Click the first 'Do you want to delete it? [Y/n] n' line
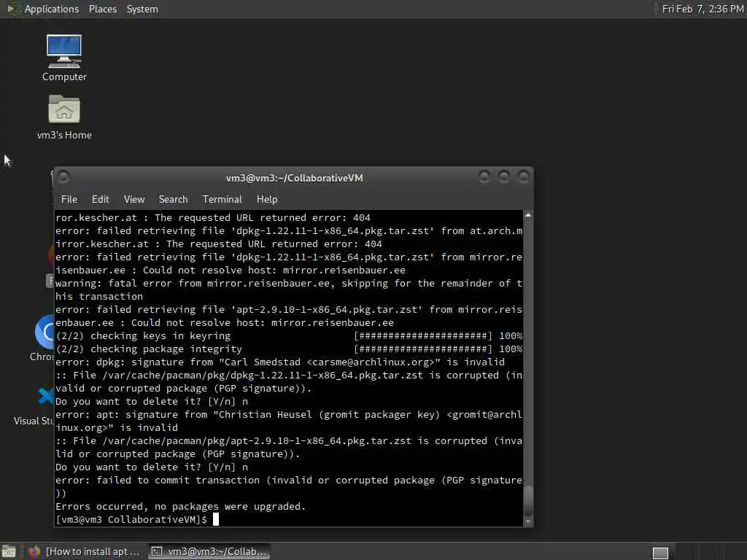Screen dimensions: 747x560 (x=152, y=402)
